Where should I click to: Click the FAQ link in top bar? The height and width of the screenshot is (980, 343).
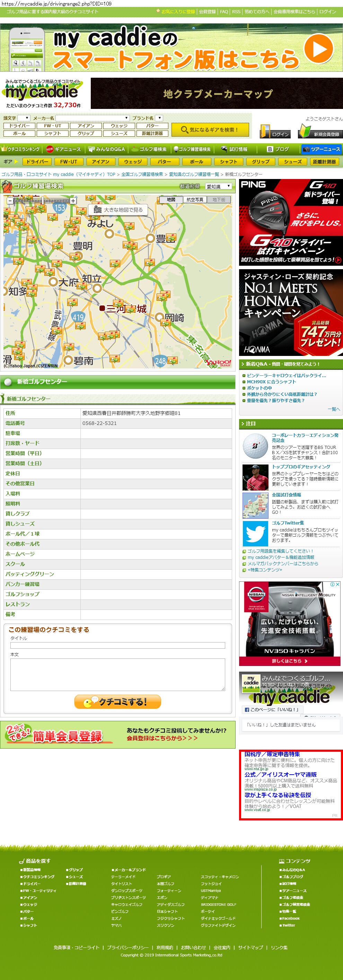pos(224,12)
